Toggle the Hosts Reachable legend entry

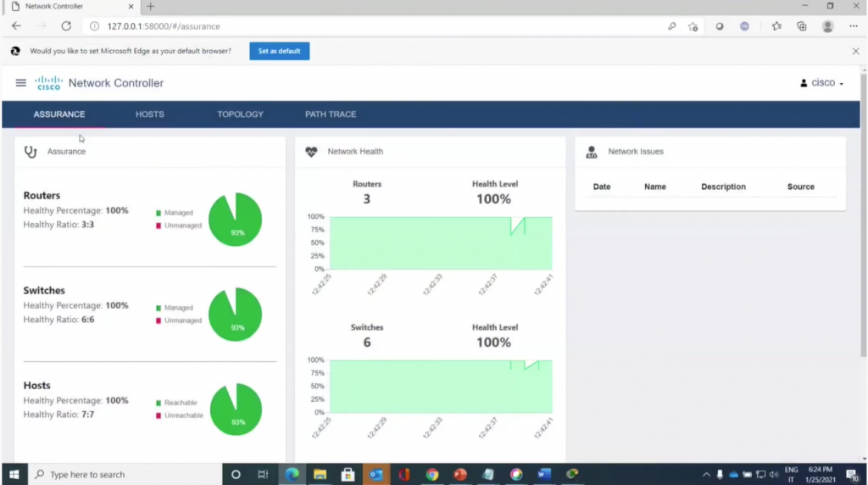coord(176,403)
